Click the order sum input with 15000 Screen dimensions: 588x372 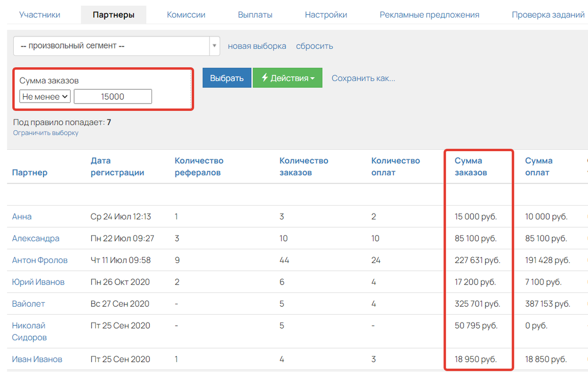coord(113,97)
